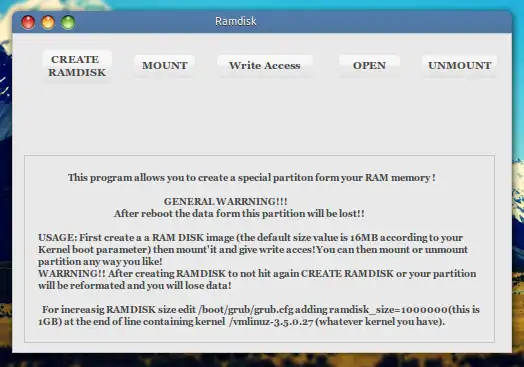Screen dimensions: 524x367
Task: Click the 'GENERAL WARRNING!!!' heading text
Action: (226, 202)
